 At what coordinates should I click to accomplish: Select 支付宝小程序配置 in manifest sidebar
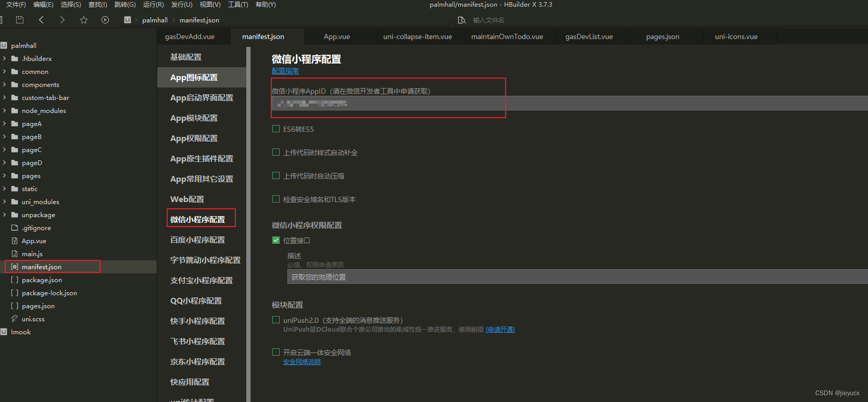(x=202, y=280)
